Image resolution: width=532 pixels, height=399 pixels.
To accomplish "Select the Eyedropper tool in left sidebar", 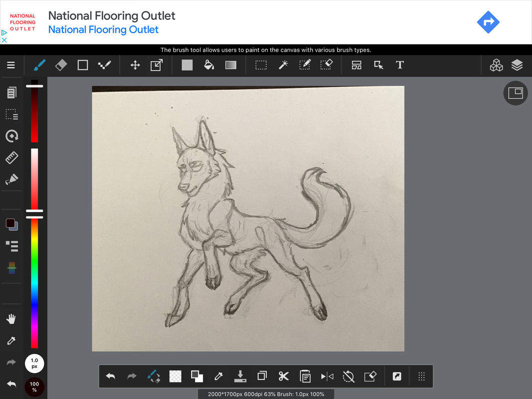I will [x=11, y=341].
